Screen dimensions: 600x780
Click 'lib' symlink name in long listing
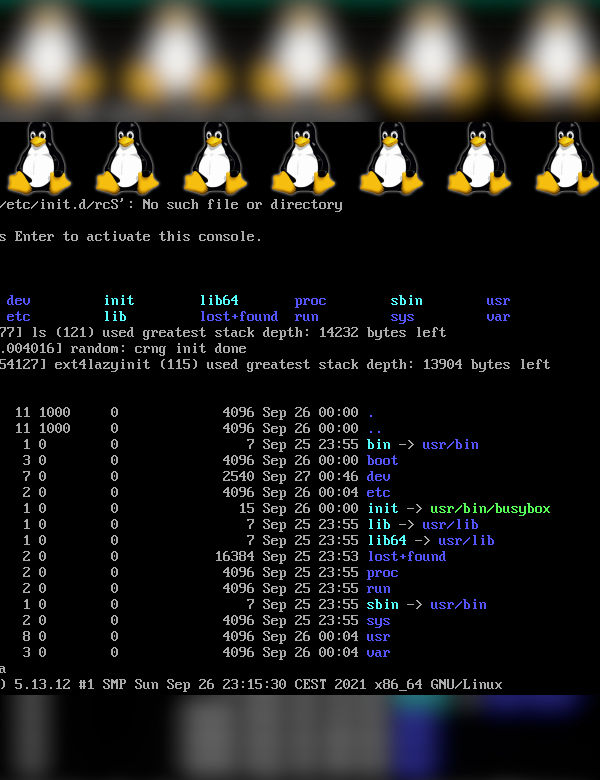pos(379,524)
